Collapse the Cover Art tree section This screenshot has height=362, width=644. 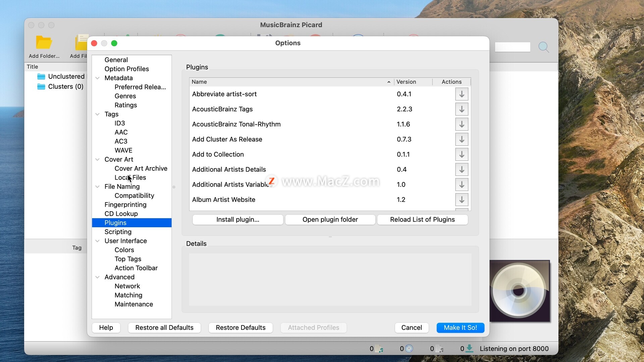click(x=97, y=160)
